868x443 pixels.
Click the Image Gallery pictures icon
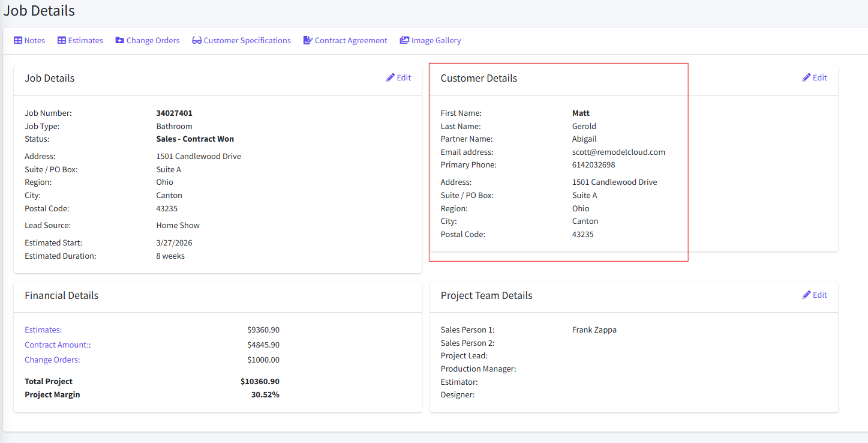click(405, 41)
